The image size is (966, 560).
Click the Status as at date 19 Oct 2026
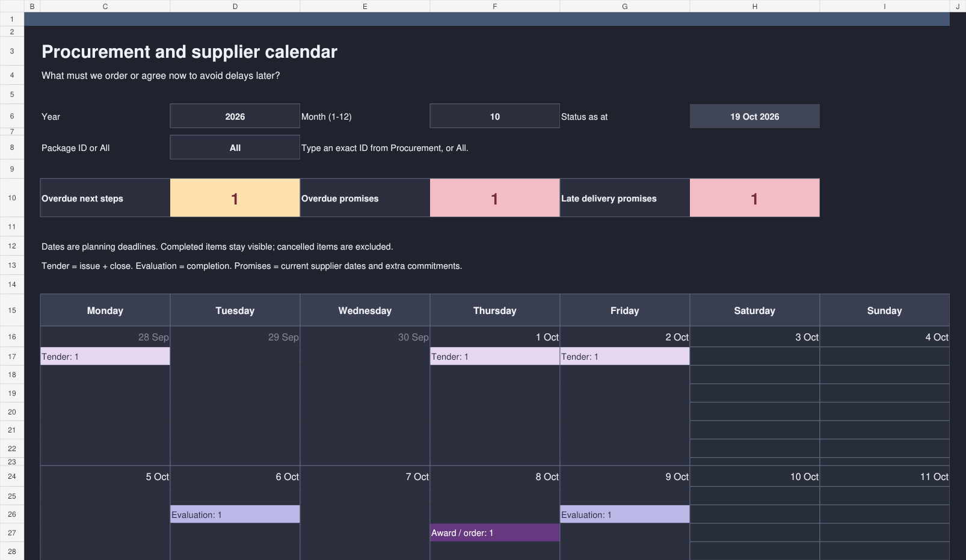point(754,116)
